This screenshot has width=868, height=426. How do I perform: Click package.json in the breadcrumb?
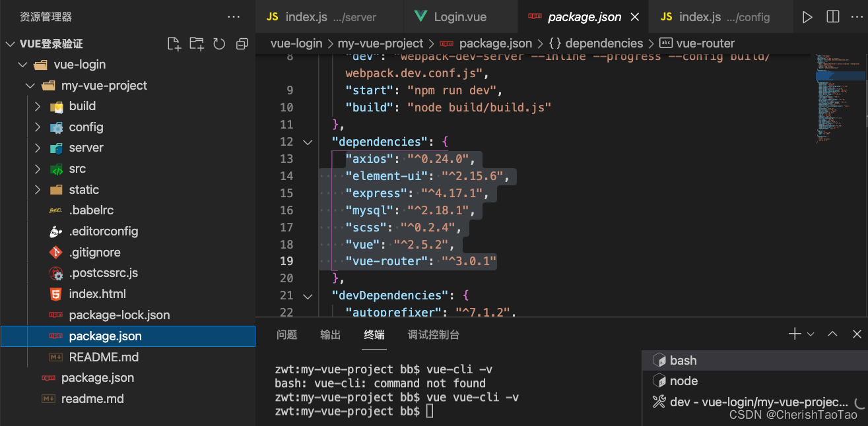tap(495, 44)
